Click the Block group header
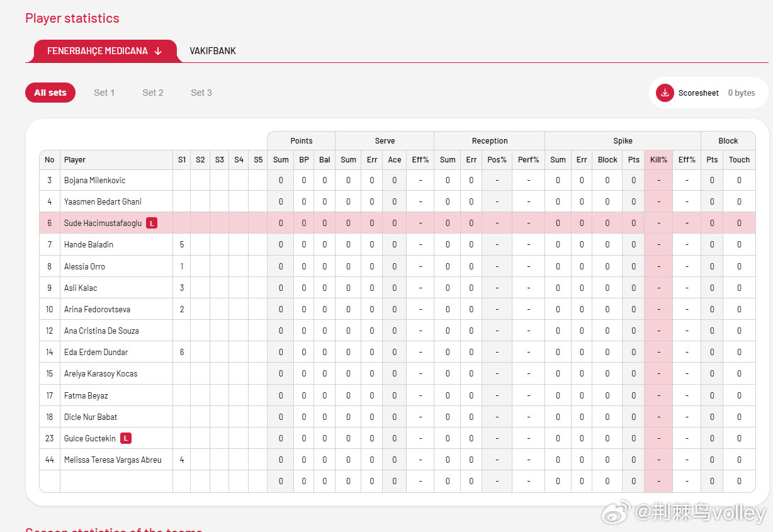The height and width of the screenshot is (532, 773). pyautogui.click(x=728, y=141)
